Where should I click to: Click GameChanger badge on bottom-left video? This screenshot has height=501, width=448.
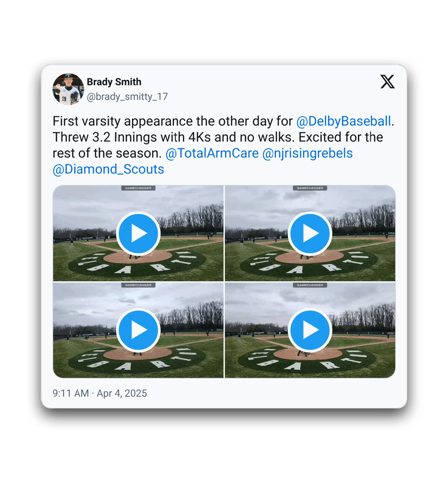[138, 285]
